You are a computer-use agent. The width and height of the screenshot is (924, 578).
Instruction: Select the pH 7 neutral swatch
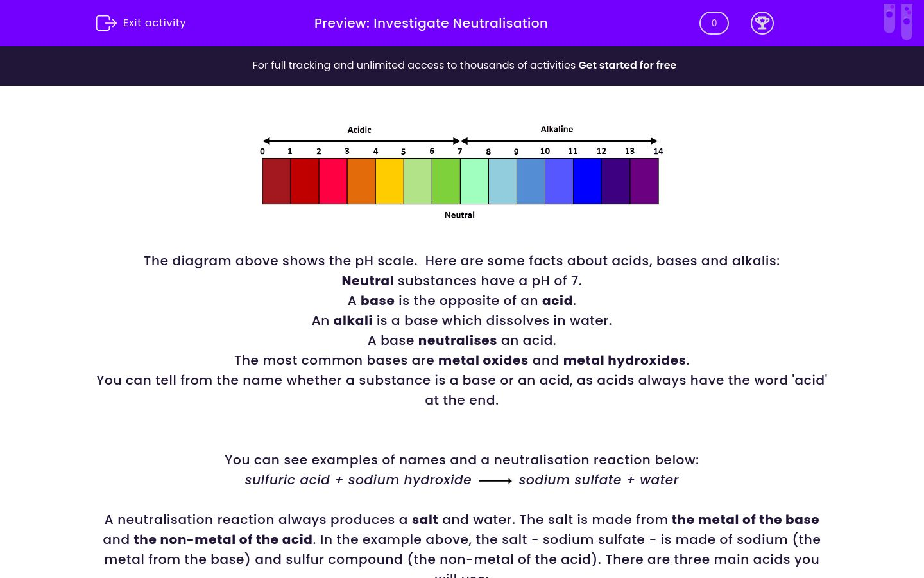[x=474, y=180]
